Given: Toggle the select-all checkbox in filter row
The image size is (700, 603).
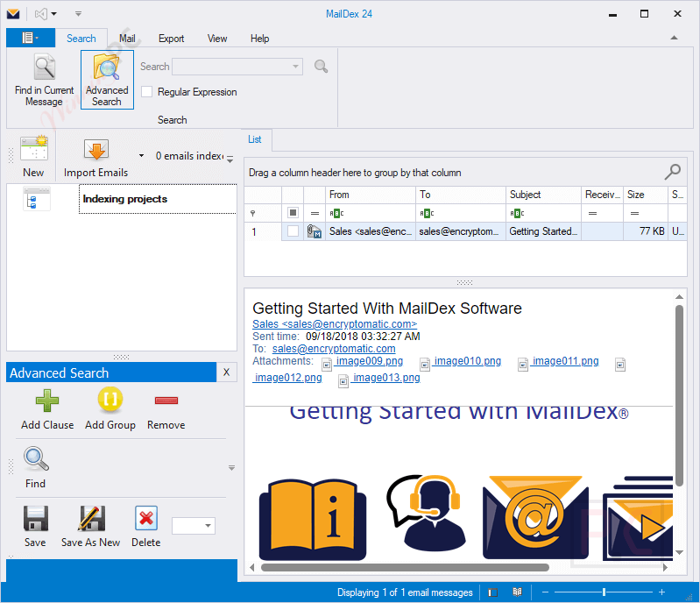Looking at the screenshot, I should click(x=293, y=213).
